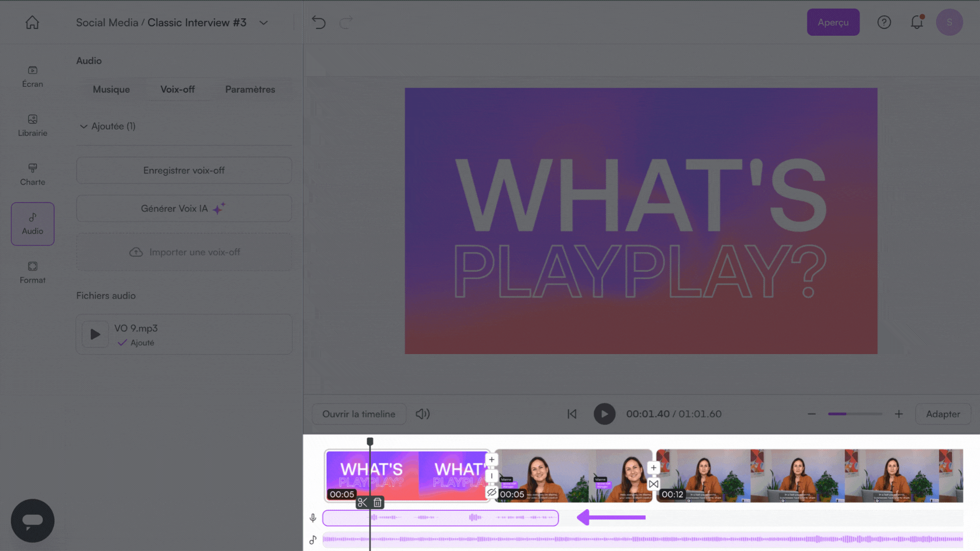The height and width of the screenshot is (551, 980).
Task: Open the notifications bell
Action: 917,22
